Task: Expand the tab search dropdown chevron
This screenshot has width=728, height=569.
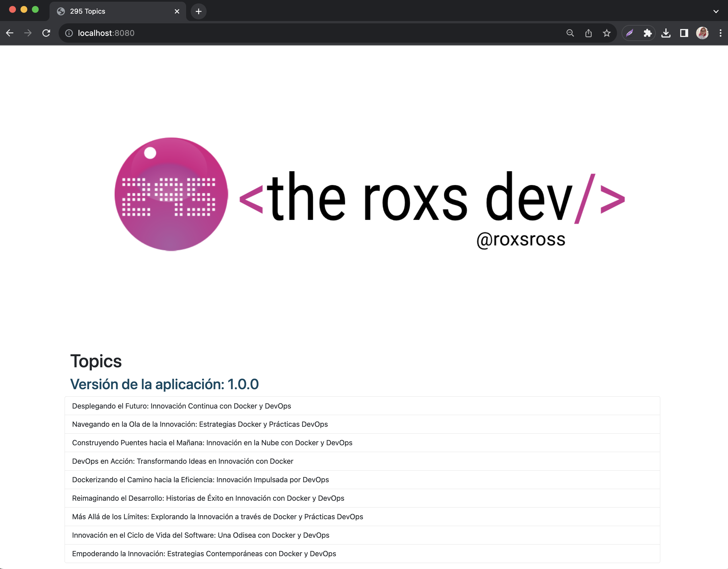Action: [x=716, y=12]
